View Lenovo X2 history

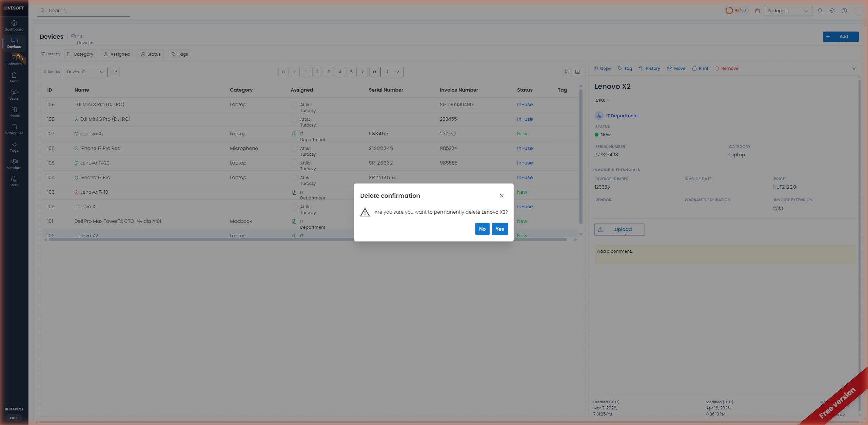pyautogui.click(x=649, y=68)
